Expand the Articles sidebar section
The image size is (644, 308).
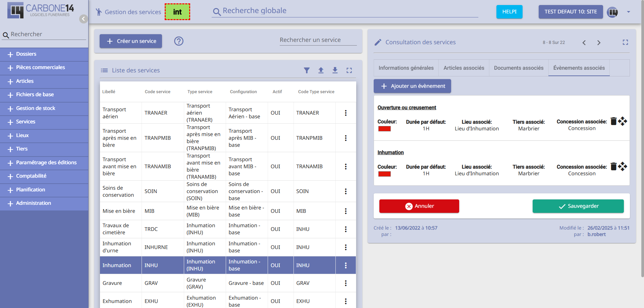[x=44, y=81]
